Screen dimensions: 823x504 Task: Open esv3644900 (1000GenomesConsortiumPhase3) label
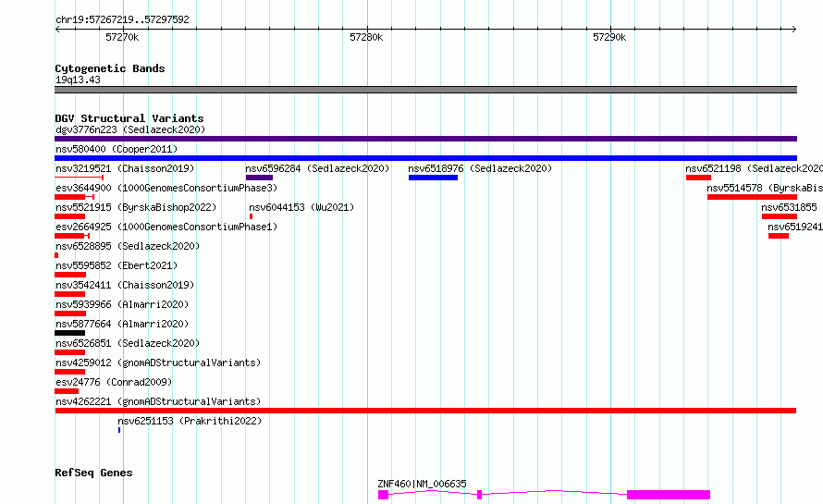coord(166,188)
